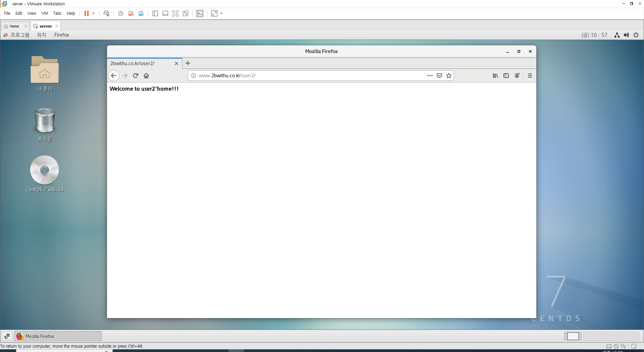The height and width of the screenshot is (352, 644).
Task: Click the stretch guest display icon
Action: 214,13
